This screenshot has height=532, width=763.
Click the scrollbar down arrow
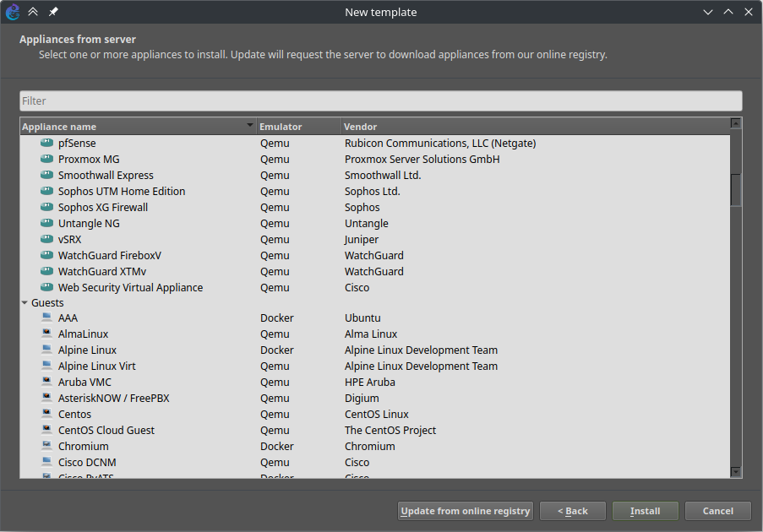[x=736, y=472]
